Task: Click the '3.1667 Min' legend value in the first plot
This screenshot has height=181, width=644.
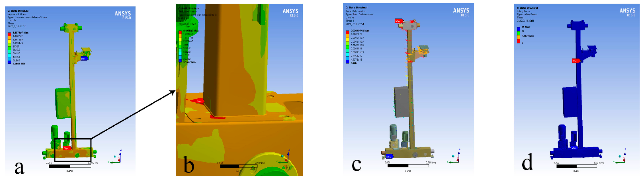Action: [19, 64]
